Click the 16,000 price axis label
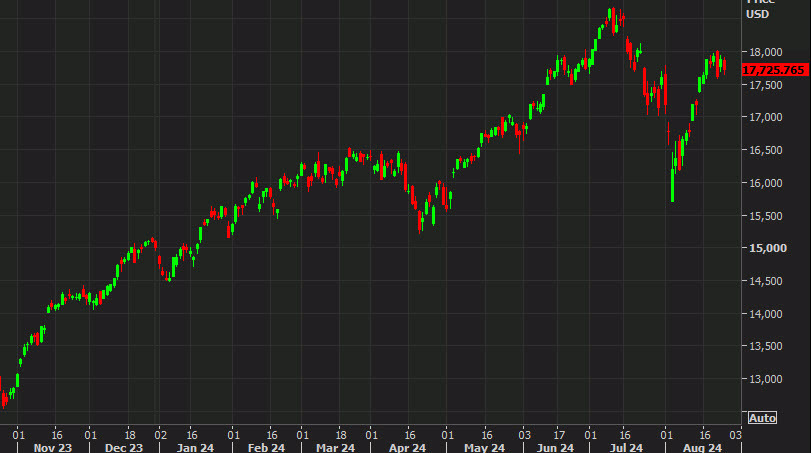This screenshot has width=811, height=453. tap(765, 183)
